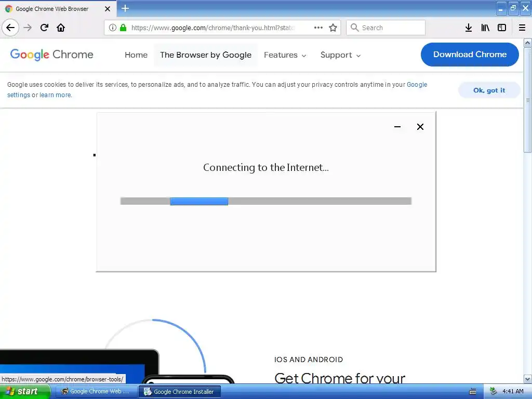
Task: Click the network tray icon near the clock
Action: pos(494,391)
